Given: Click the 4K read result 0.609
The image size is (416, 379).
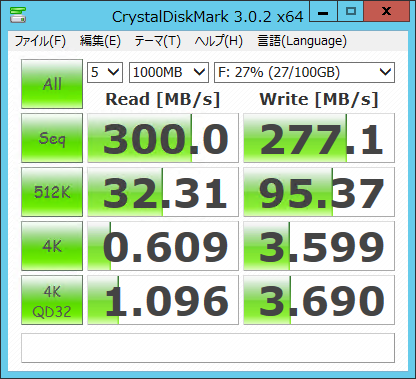Looking at the screenshot, I should [x=163, y=246].
